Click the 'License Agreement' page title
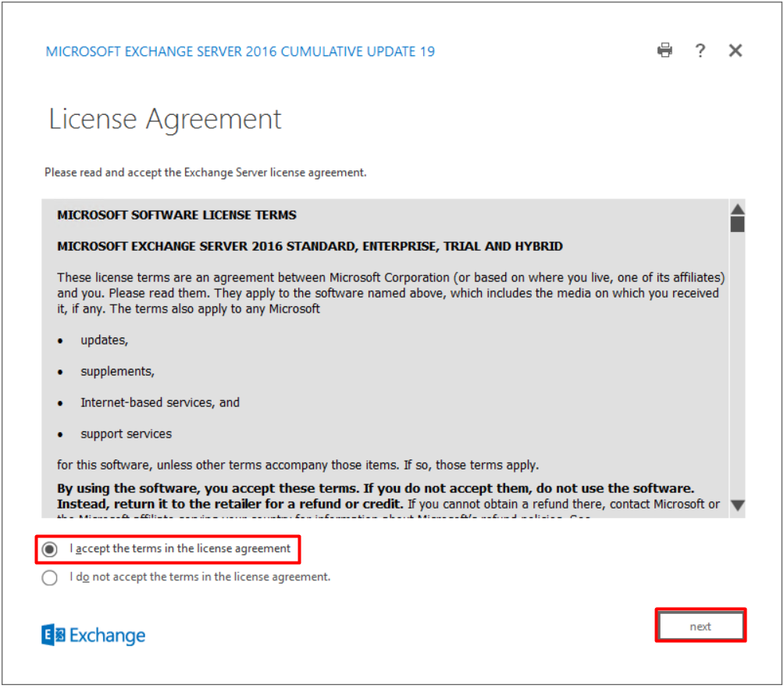 pos(165,120)
